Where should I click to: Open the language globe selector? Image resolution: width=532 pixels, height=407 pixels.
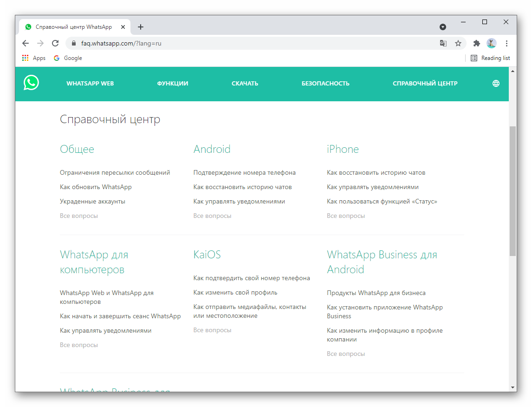496,84
